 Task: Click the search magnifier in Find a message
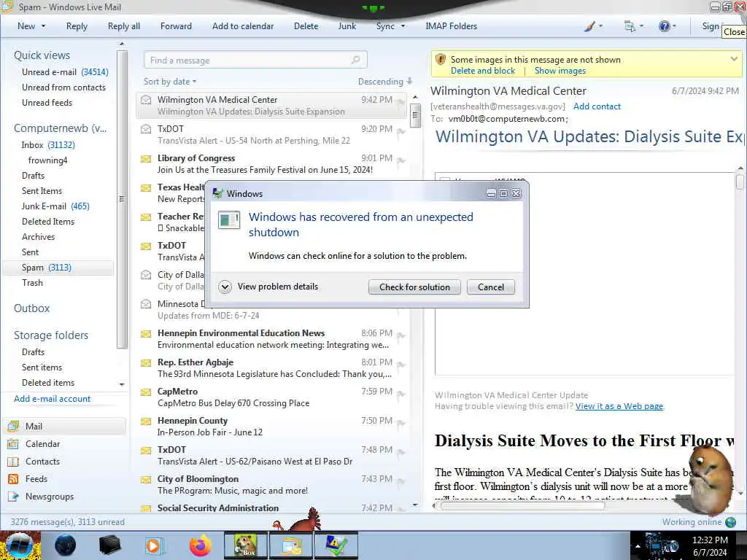point(355,60)
